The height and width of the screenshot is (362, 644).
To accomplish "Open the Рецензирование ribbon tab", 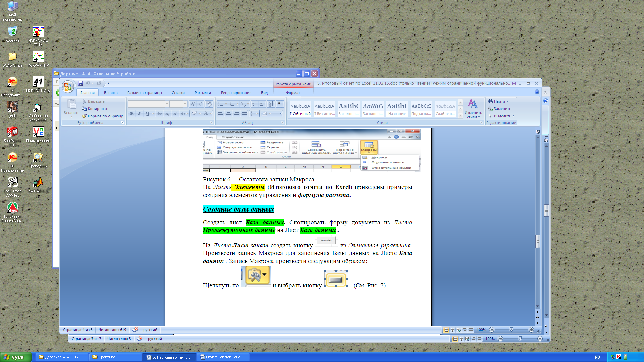I will click(236, 93).
